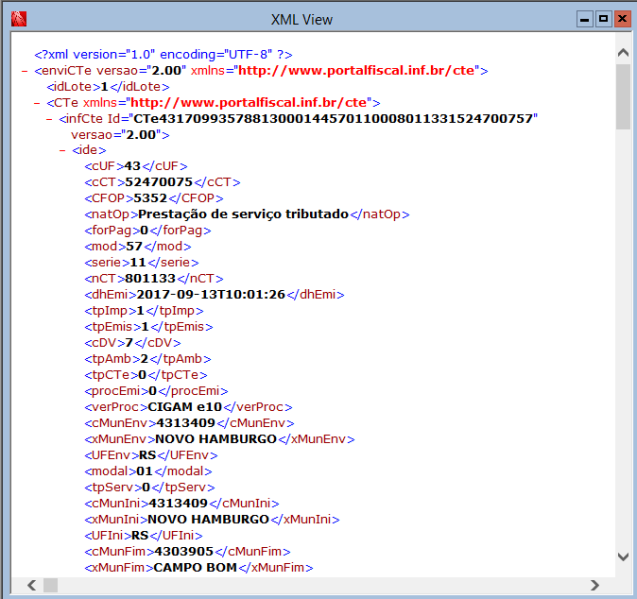The height and width of the screenshot is (599, 637).
Task: Click the tpEmis element line
Action: [x=149, y=326]
